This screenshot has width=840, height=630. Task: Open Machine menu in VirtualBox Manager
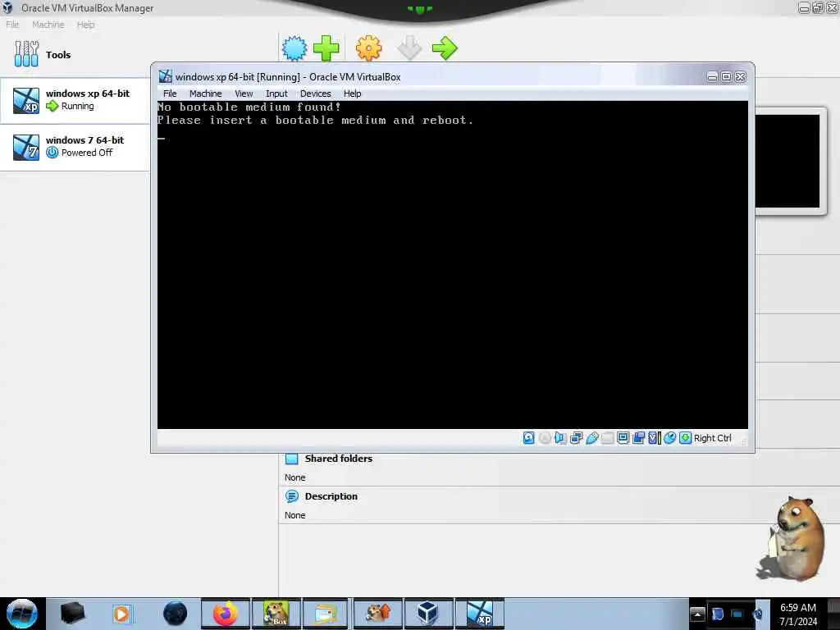point(48,25)
